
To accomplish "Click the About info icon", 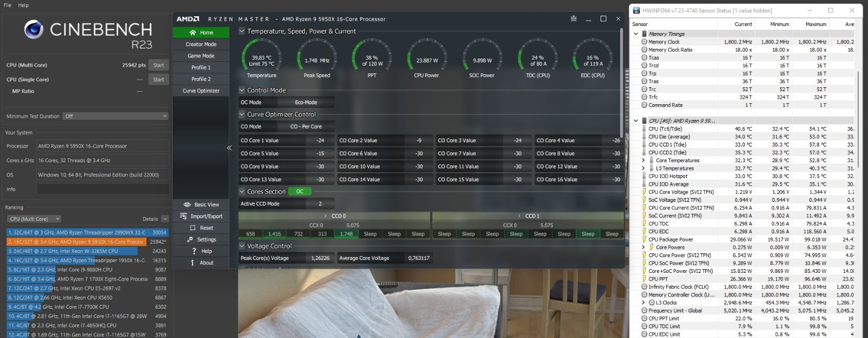I will pos(192,263).
